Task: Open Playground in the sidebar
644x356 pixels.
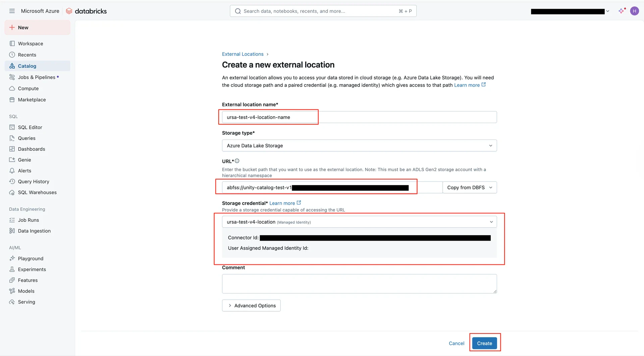Action: click(x=37, y=258)
